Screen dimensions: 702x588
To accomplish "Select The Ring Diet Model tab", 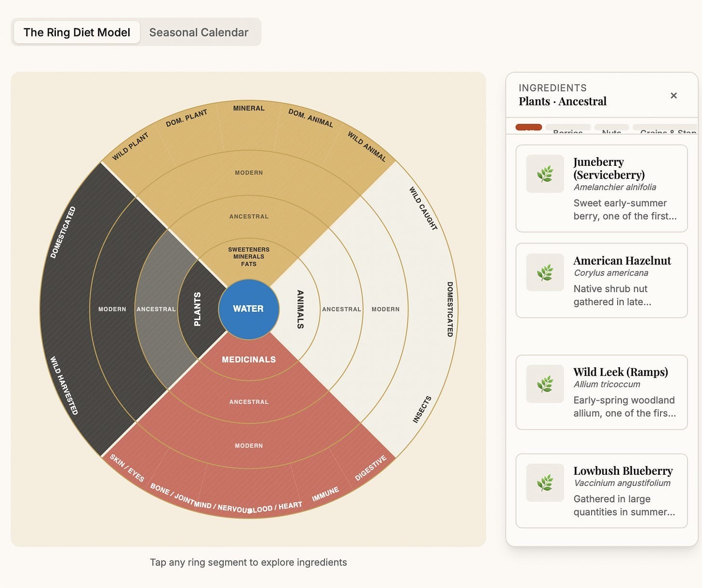I will point(77,32).
